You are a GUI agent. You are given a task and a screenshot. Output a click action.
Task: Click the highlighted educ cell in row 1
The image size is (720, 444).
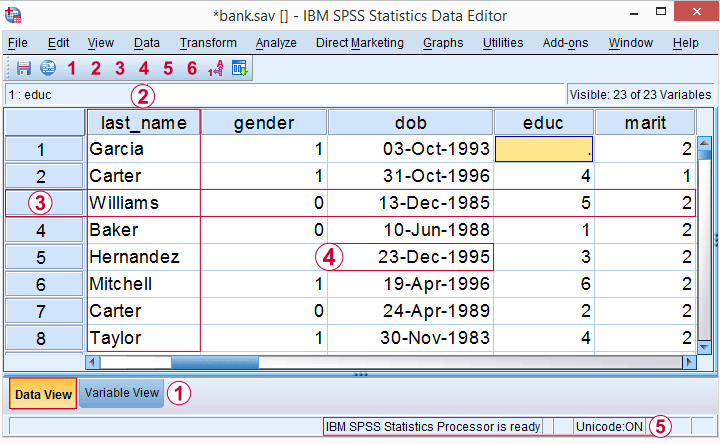(x=543, y=149)
